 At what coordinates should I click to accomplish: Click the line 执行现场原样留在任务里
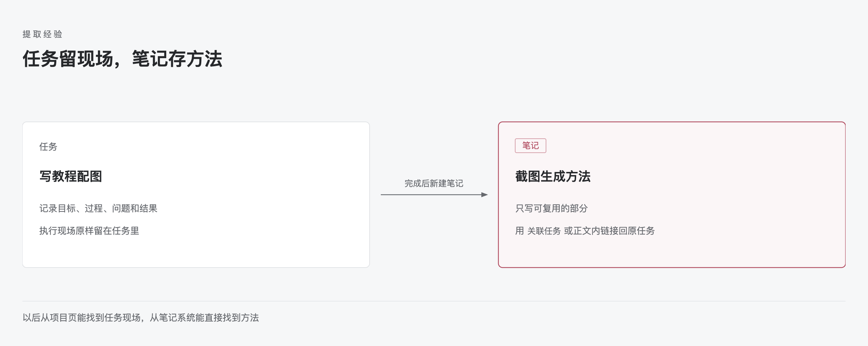(89, 231)
